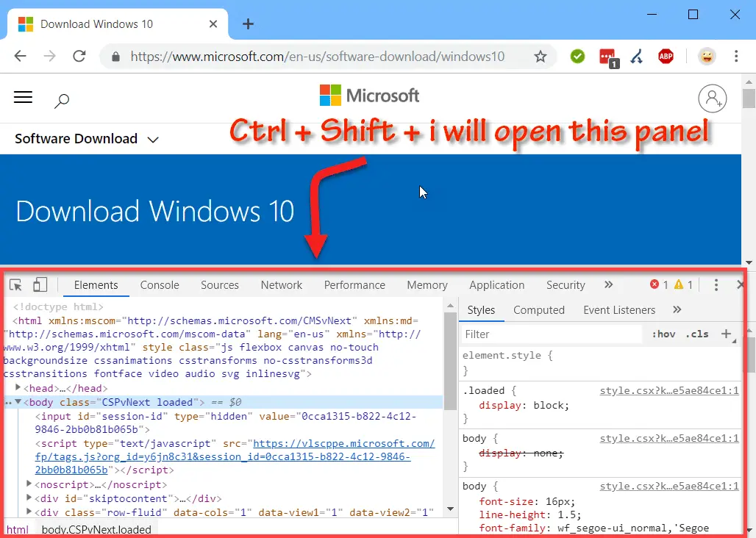Open the green checkmark extension

point(577,57)
